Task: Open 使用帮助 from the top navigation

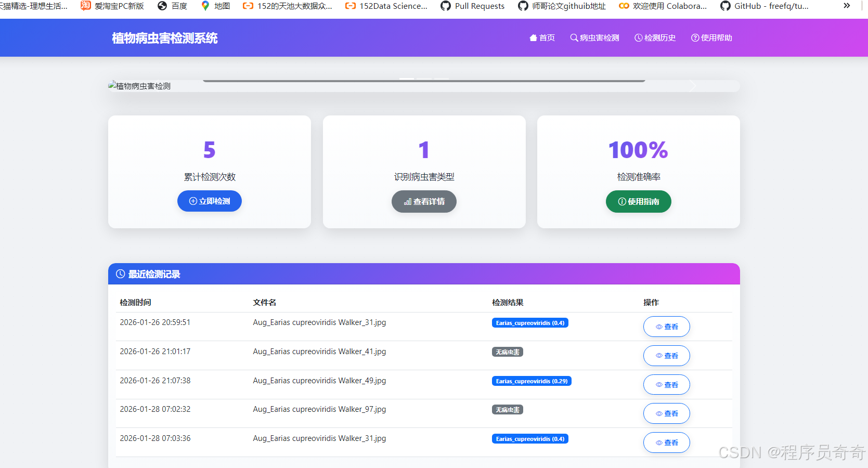Action: point(711,38)
